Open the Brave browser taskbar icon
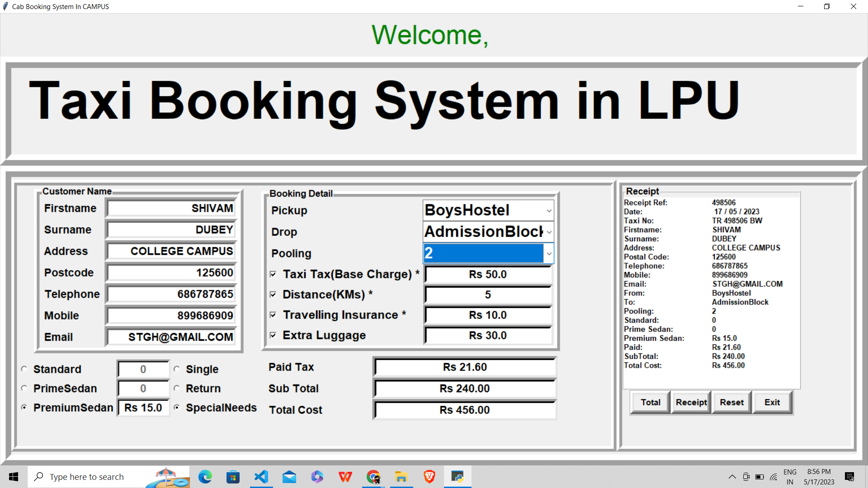868x488 pixels. 429,477
